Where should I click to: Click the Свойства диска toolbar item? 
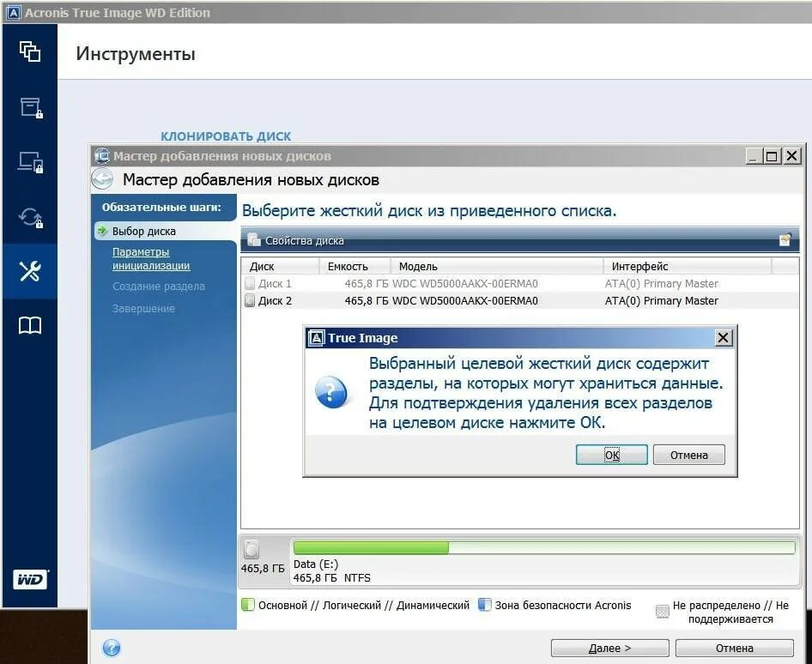point(296,240)
